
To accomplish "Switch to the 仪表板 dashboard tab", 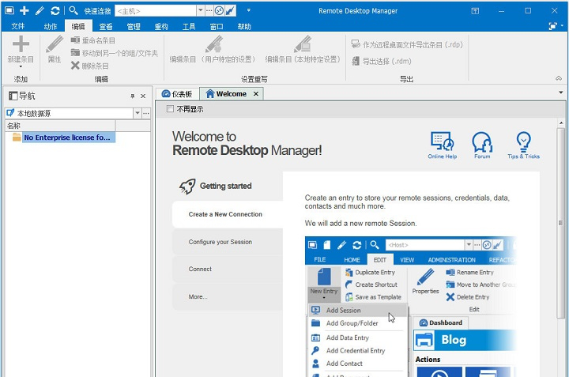I will coord(177,94).
